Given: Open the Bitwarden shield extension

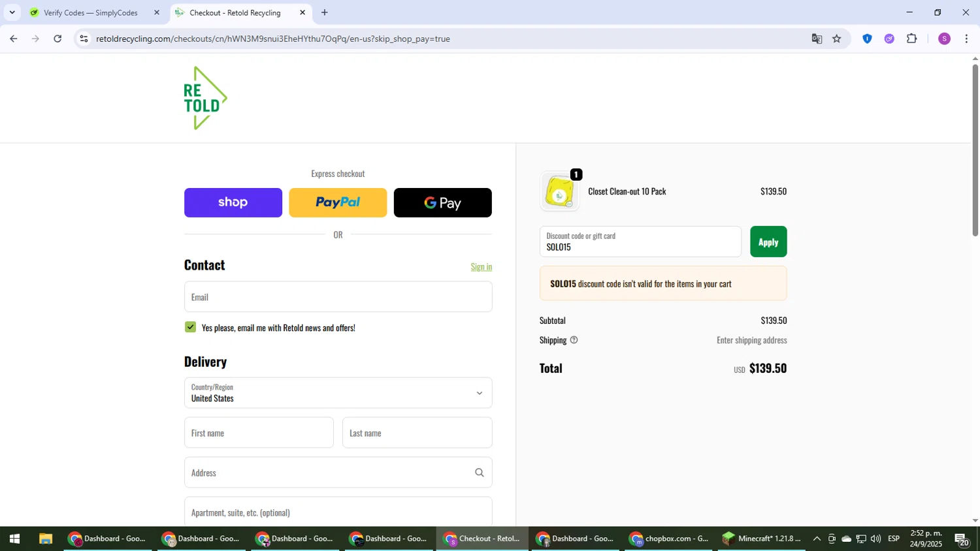Looking at the screenshot, I should (x=868, y=39).
